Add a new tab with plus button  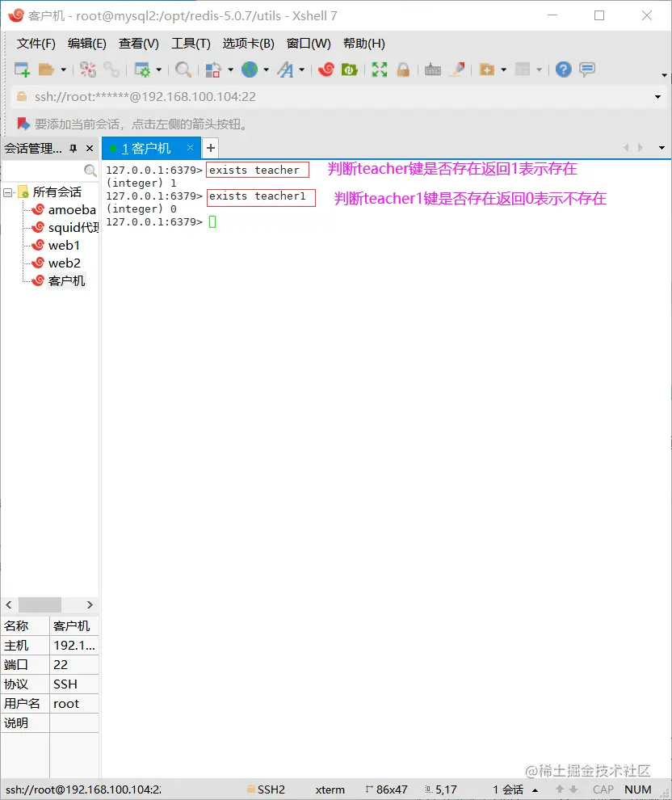point(211,148)
